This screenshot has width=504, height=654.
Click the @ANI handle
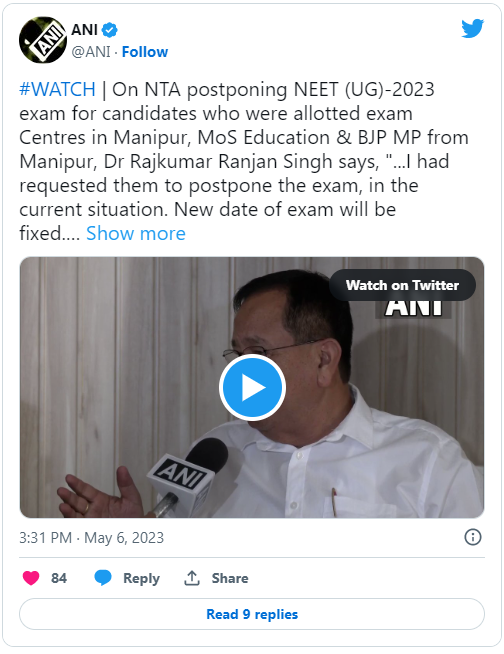point(91,52)
